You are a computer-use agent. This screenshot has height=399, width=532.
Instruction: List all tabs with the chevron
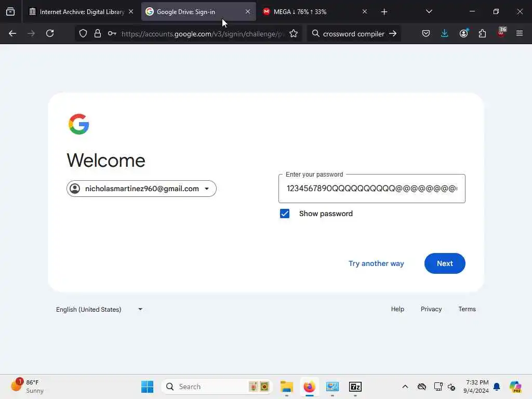coord(429,11)
